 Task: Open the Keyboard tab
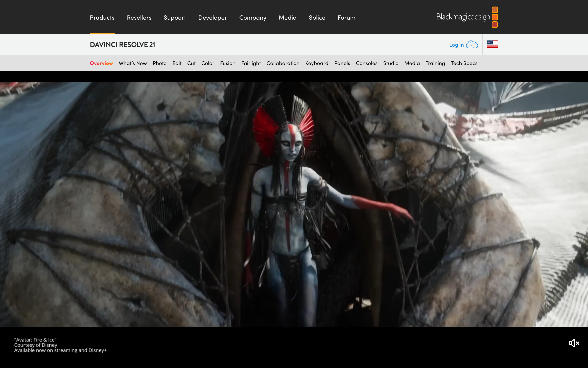click(317, 63)
